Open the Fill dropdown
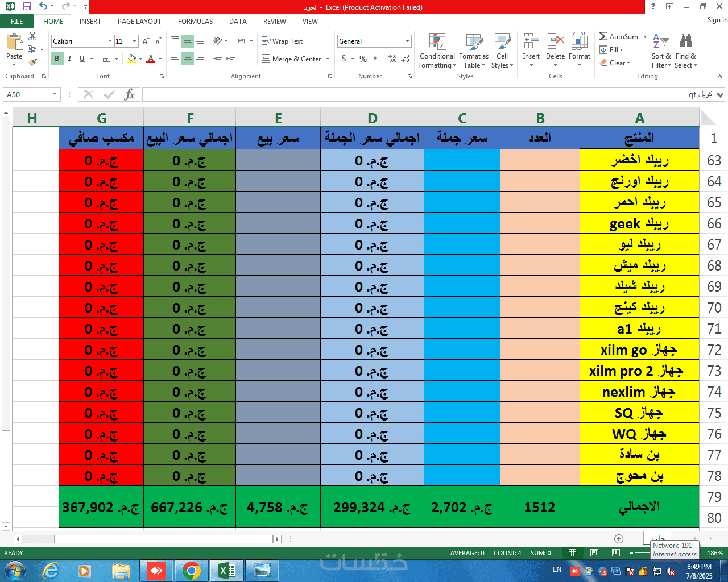 tap(612, 50)
